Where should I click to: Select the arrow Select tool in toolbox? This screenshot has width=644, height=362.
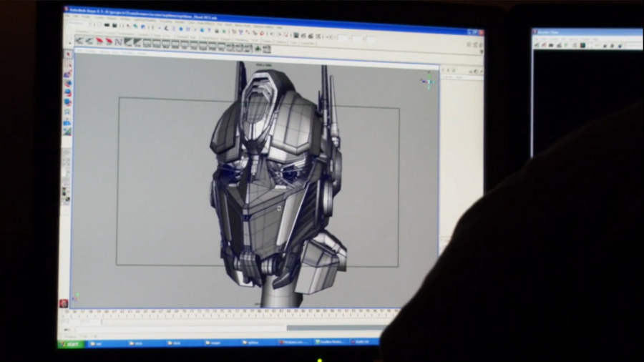point(69,55)
